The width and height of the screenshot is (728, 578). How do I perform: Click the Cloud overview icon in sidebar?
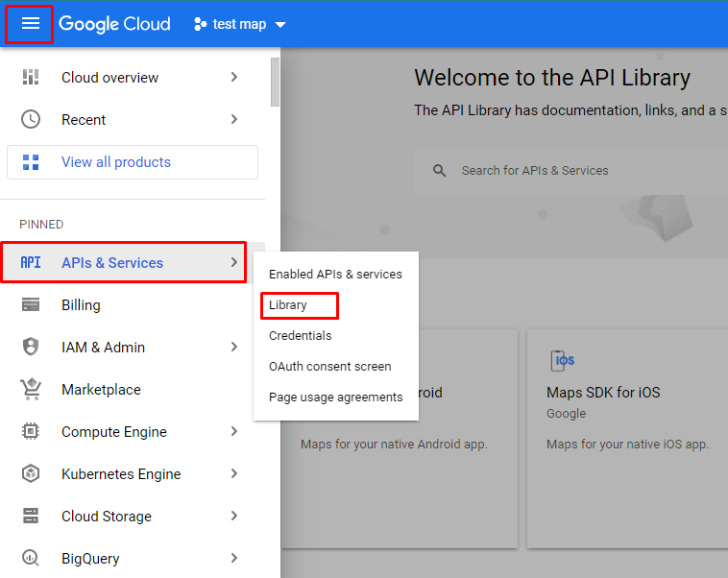coord(31,78)
